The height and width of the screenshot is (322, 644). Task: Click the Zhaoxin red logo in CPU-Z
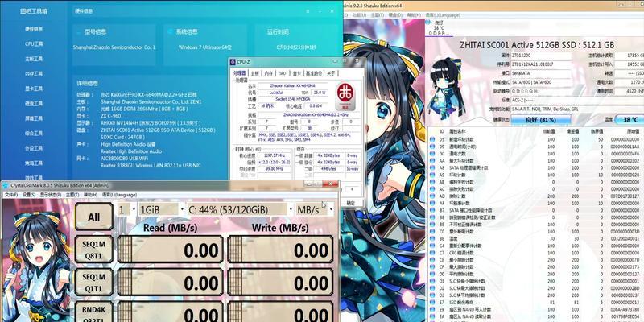345,95
